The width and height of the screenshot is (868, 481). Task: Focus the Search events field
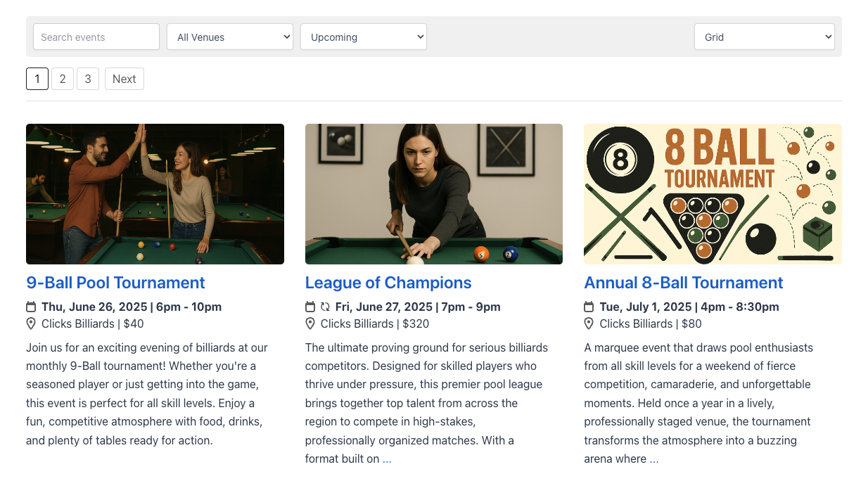(x=96, y=37)
